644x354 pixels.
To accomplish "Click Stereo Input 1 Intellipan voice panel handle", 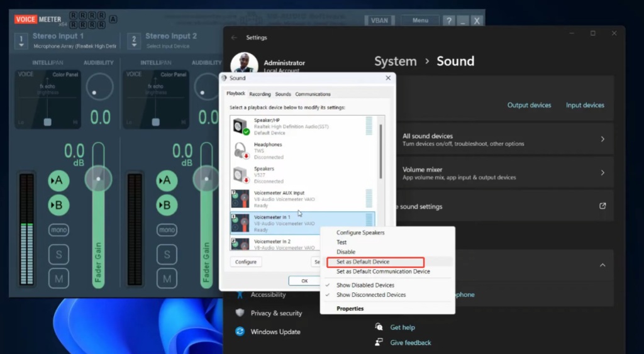I will point(48,122).
